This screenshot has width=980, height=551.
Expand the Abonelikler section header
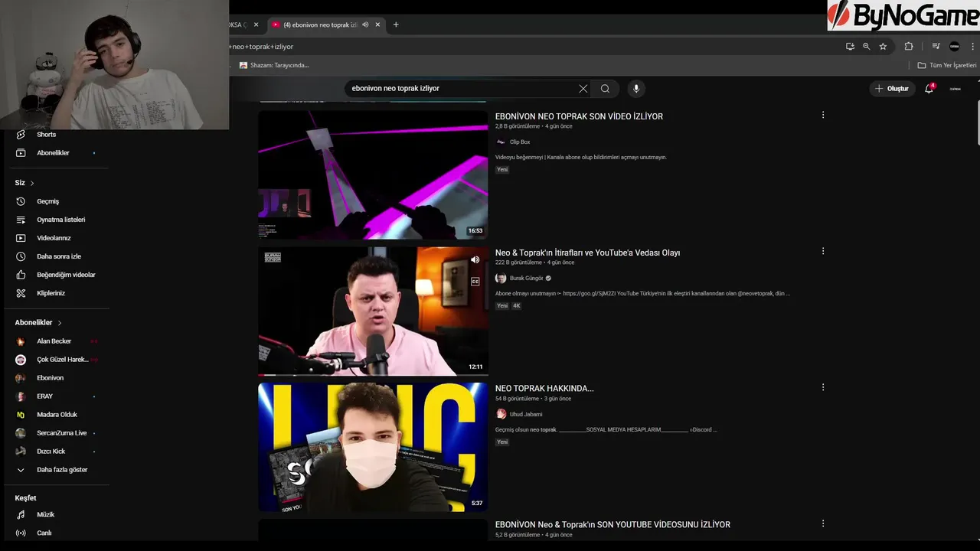pyautogui.click(x=38, y=323)
